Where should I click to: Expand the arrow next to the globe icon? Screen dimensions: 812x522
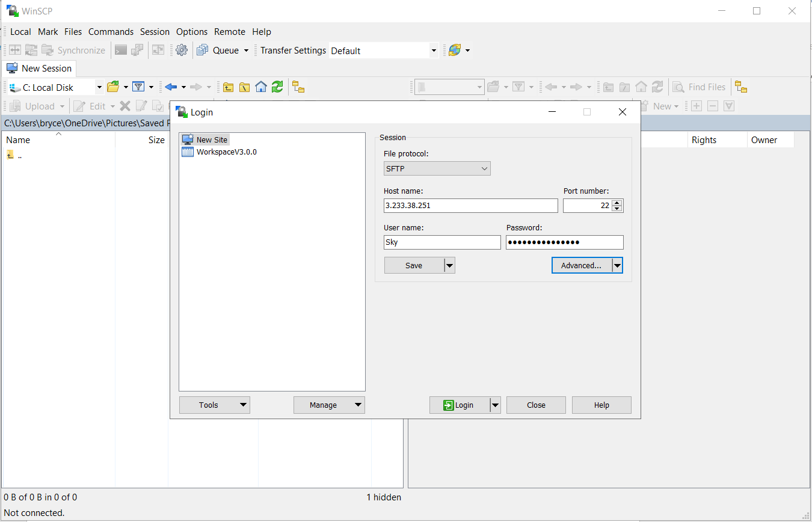coord(467,51)
